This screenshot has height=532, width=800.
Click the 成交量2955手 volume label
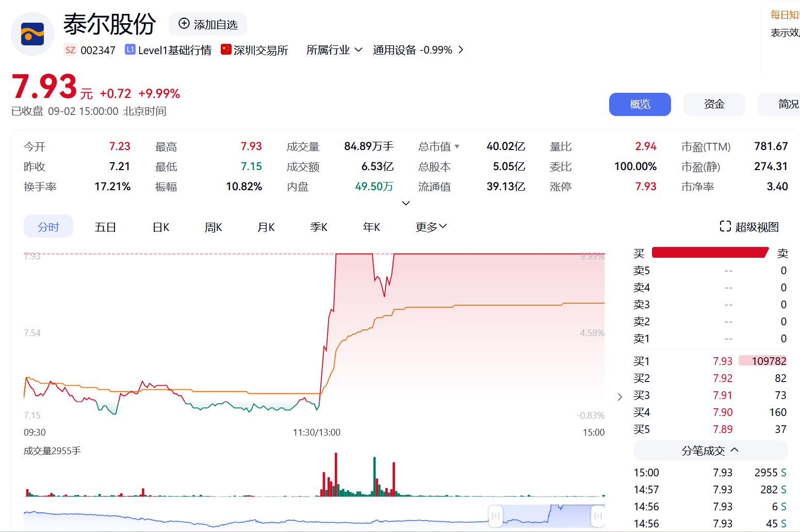(52, 451)
